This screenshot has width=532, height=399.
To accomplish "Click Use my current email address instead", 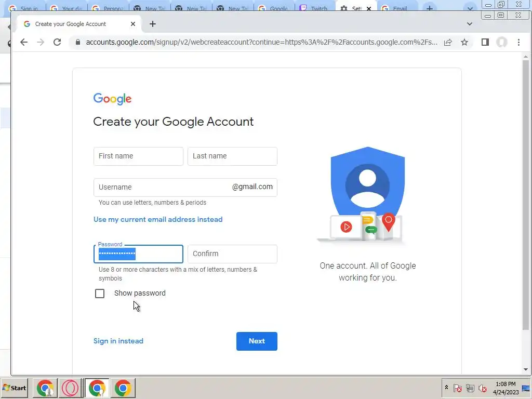I will [x=158, y=220].
